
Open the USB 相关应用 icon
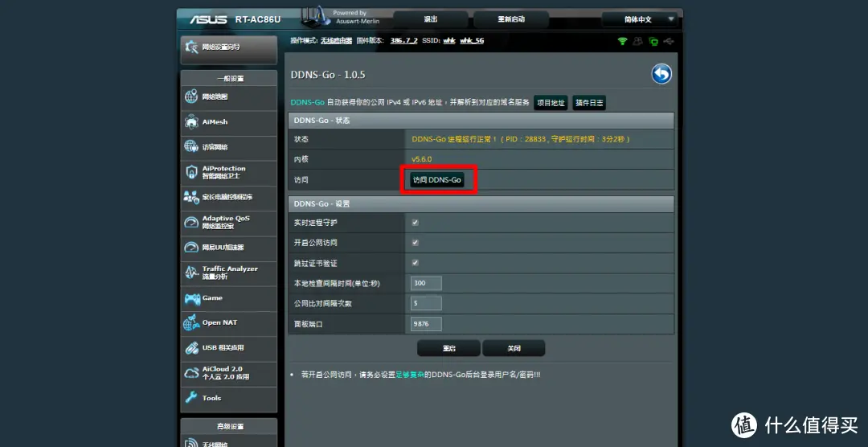191,348
